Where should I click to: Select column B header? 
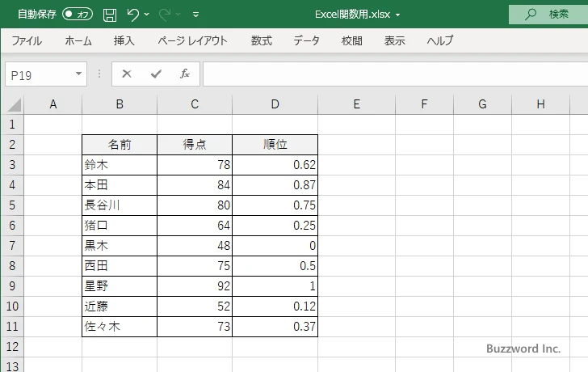point(120,104)
